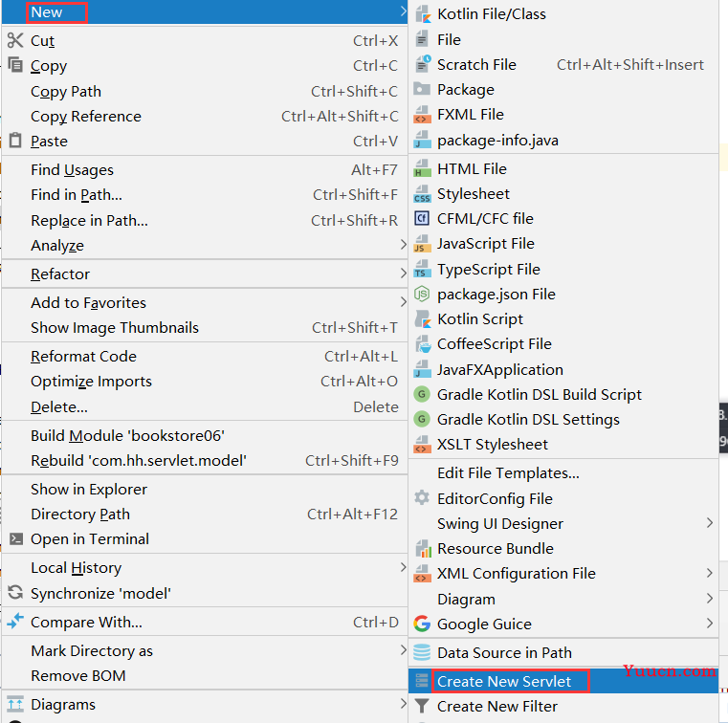The image size is (728, 723).
Task: Click the Cut scissors icon
Action: click(x=15, y=40)
